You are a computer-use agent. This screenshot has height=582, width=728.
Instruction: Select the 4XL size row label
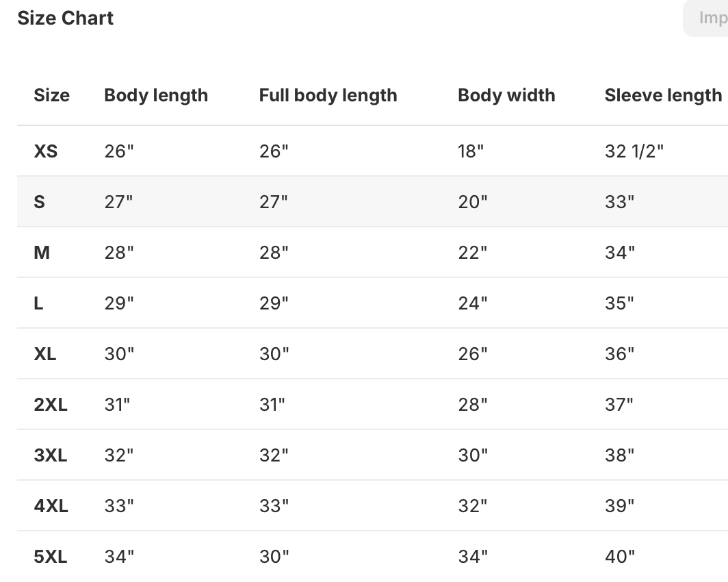click(51, 506)
